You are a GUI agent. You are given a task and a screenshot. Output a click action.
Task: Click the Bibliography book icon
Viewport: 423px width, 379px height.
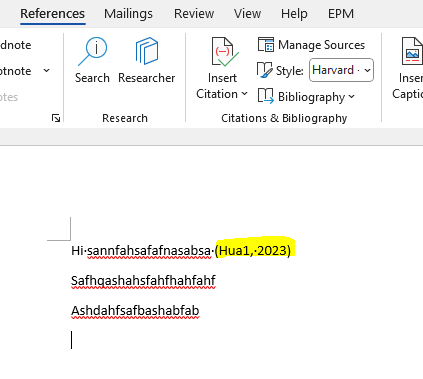pyautogui.click(x=266, y=96)
